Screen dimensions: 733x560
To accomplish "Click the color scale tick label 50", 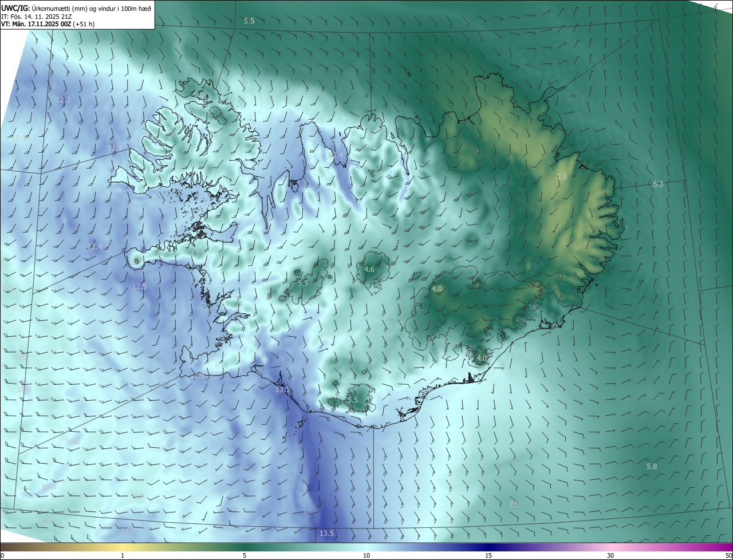I will 728,555.
